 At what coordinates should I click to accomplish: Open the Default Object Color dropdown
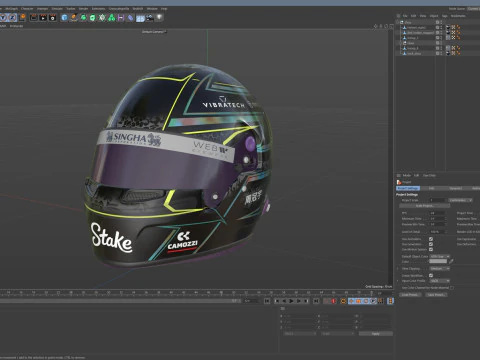(x=440, y=256)
